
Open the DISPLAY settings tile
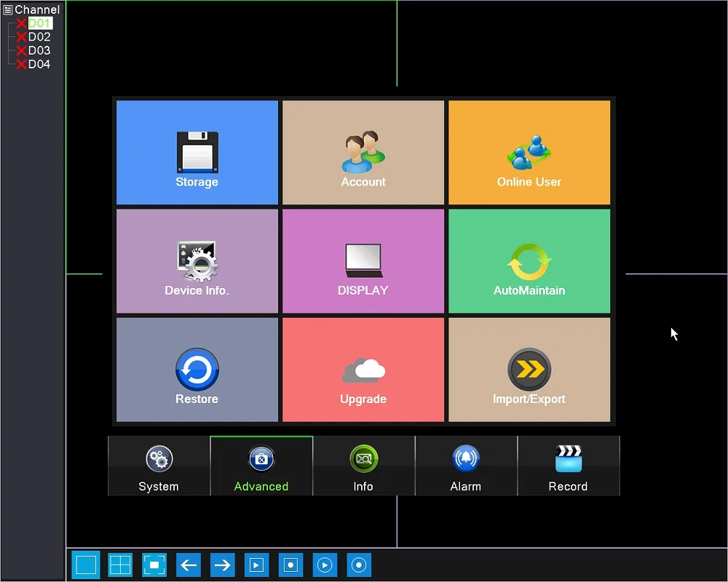click(x=363, y=261)
